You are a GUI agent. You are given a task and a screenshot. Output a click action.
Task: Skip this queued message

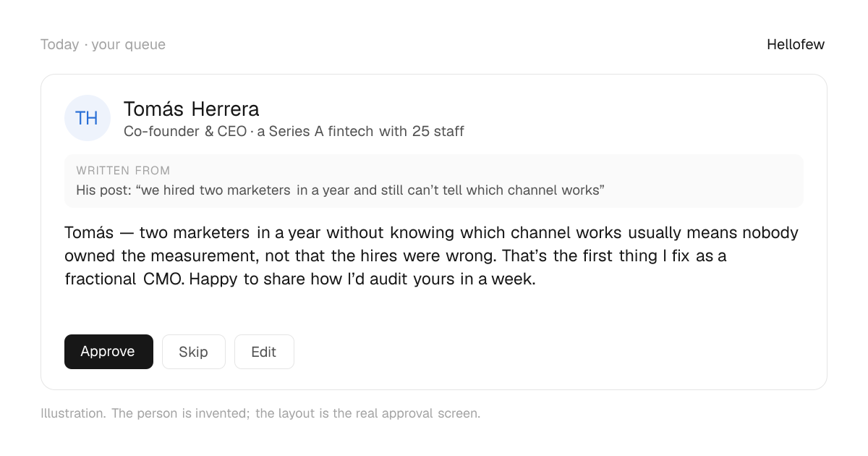coord(194,352)
